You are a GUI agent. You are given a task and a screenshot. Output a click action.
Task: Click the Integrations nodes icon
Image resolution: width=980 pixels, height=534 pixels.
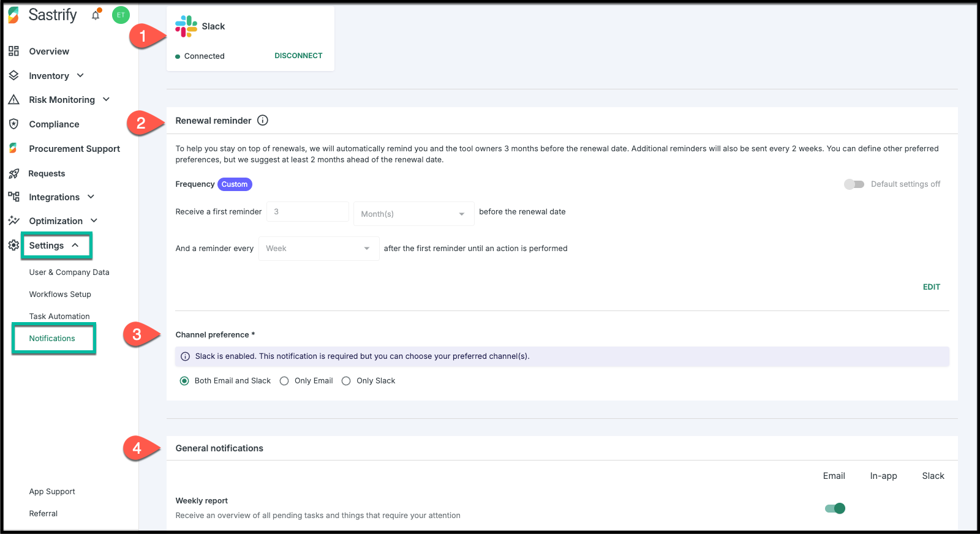(x=13, y=197)
